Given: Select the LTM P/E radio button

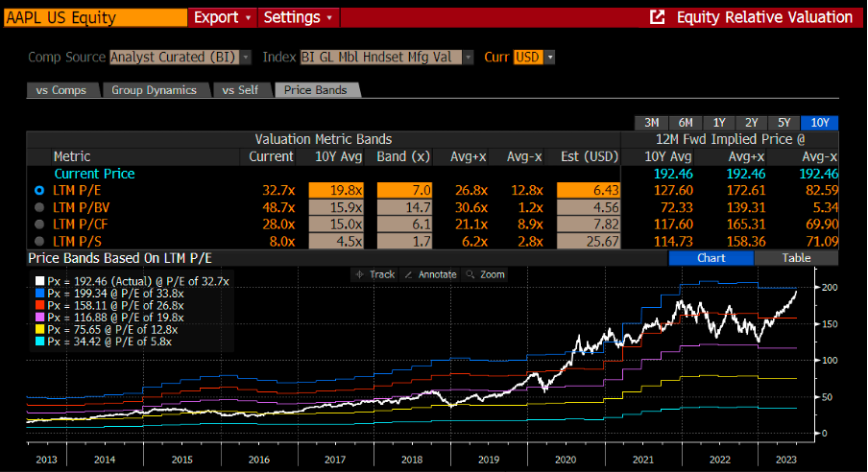Looking at the screenshot, I should click(x=39, y=190).
